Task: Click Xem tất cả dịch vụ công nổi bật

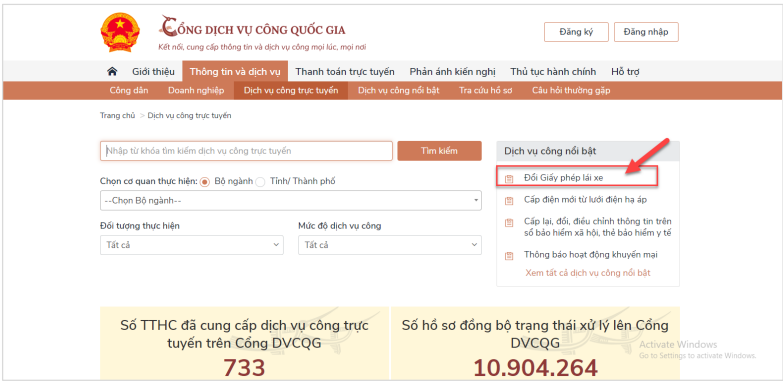Action: (x=588, y=273)
